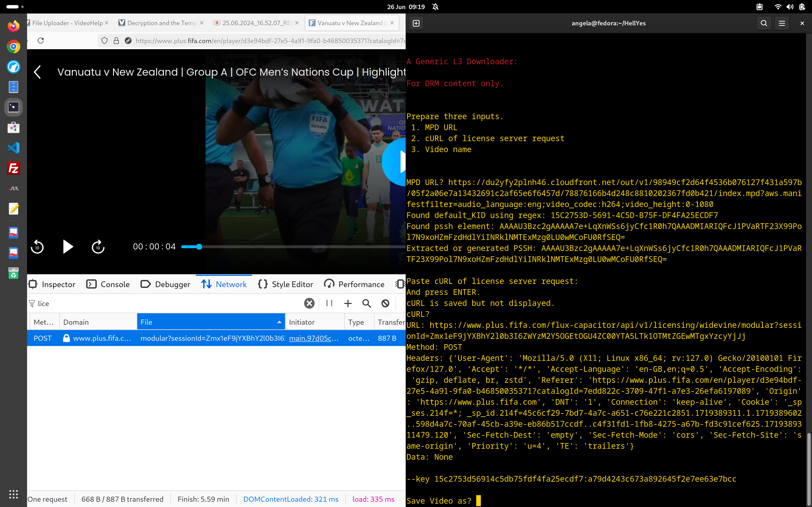Toggle the request blocking icon
Screen dimensions: 812x507
coord(385,303)
